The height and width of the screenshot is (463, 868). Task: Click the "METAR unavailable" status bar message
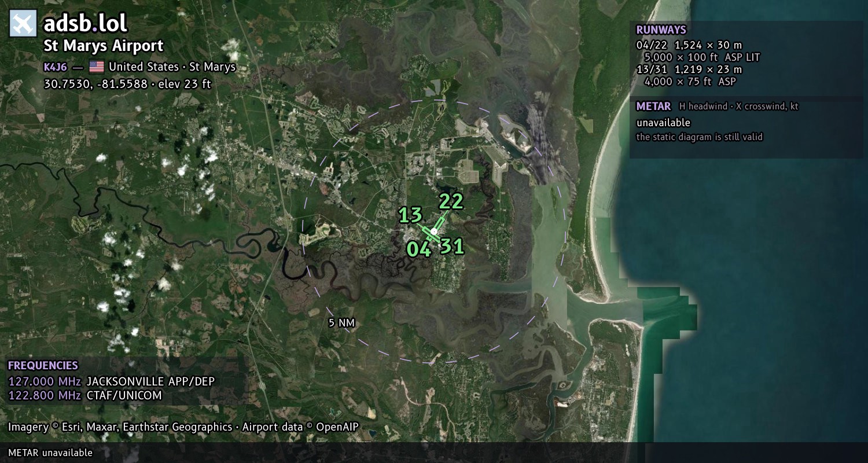pos(50,453)
